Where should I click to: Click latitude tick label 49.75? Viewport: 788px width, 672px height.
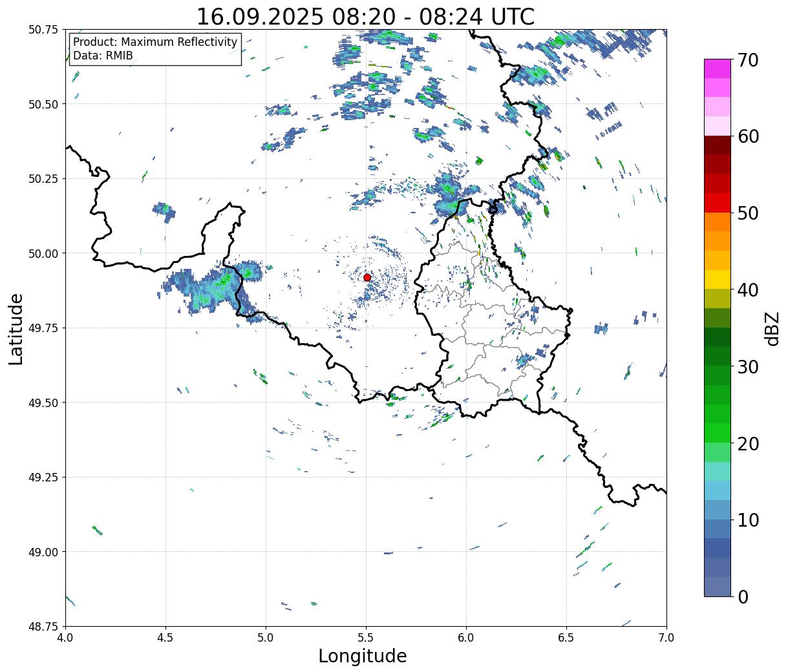click(x=43, y=328)
